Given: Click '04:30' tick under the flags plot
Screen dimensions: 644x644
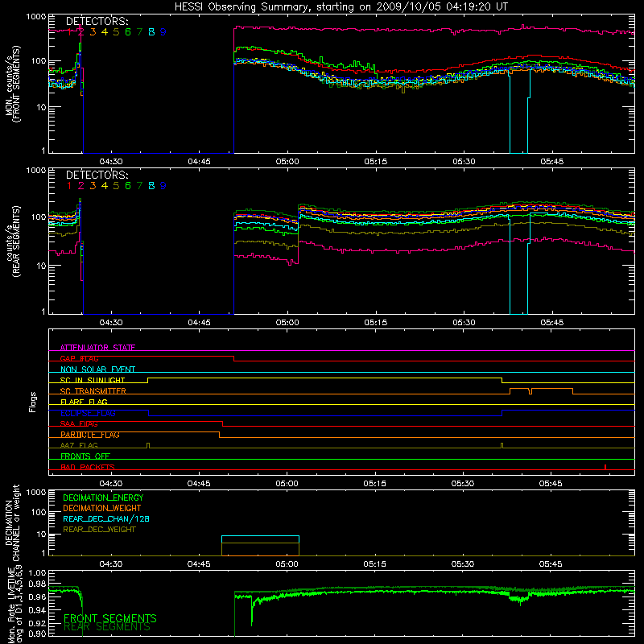Looking at the screenshot, I should pos(111,484).
